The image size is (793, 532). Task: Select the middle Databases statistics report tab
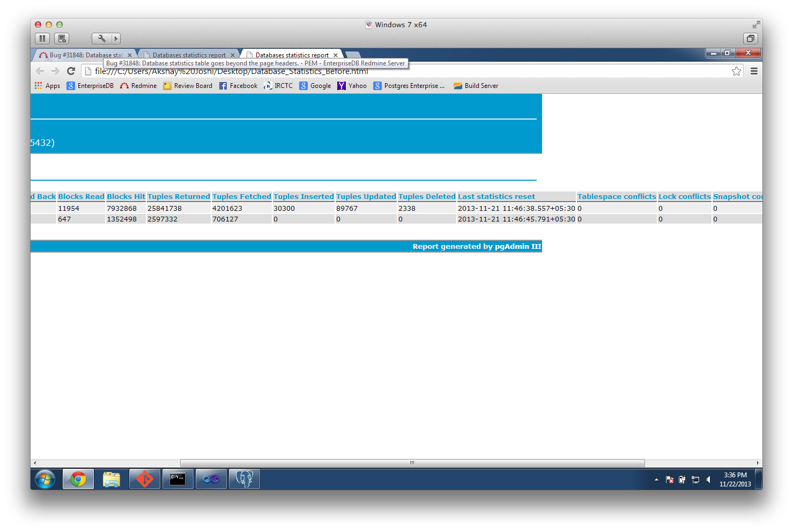pyautogui.click(x=189, y=55)
